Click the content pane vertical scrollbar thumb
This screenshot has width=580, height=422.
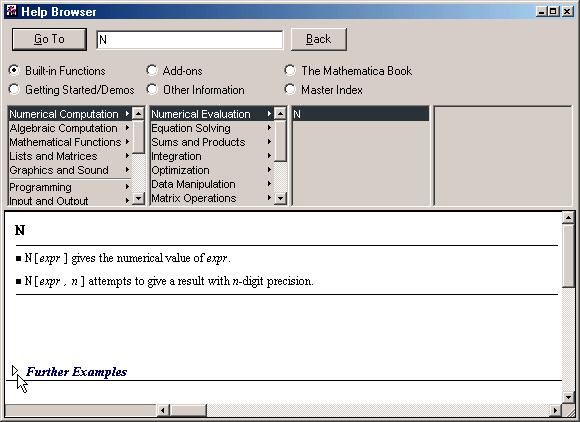[x=568, y=255]
